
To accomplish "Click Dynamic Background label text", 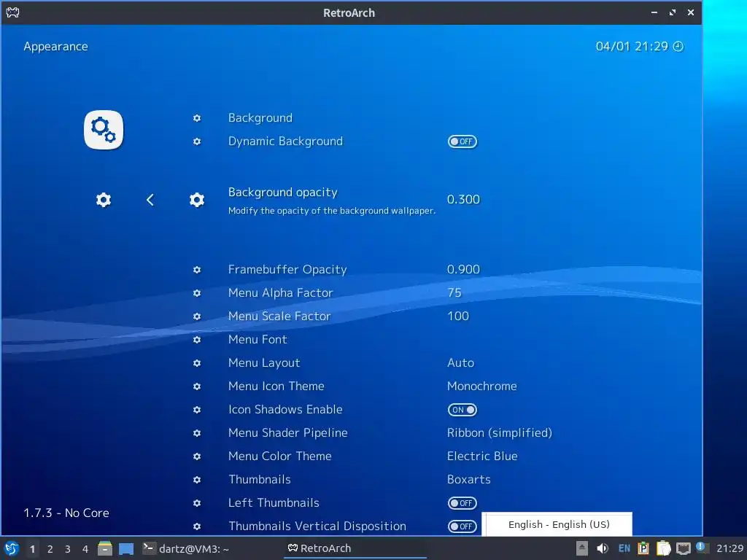I will point(285,141).
